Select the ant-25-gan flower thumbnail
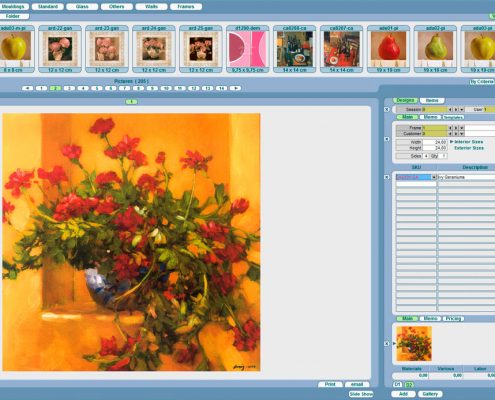Screen dimensions: 495x400 pyautogui.click(x=201, y=49)
